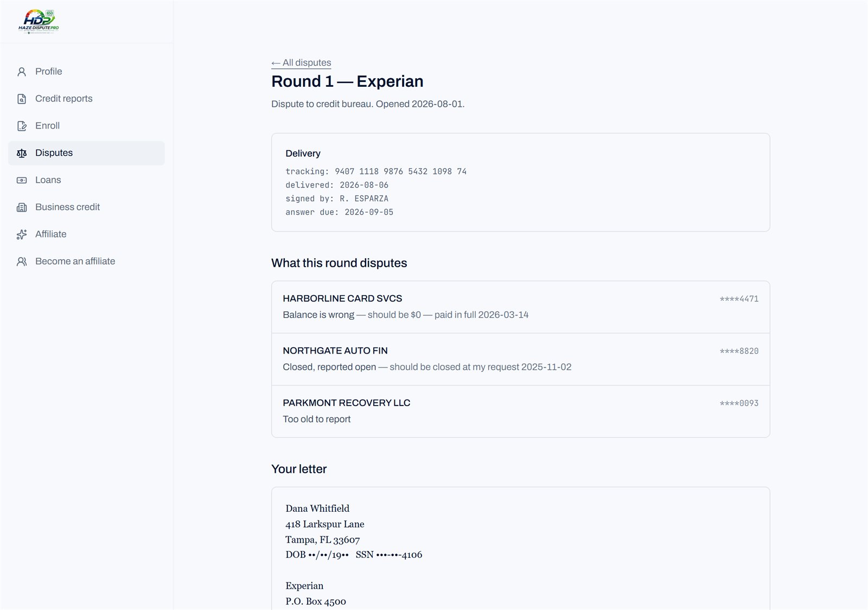Open the Loans page

click(x=86, y=180)
